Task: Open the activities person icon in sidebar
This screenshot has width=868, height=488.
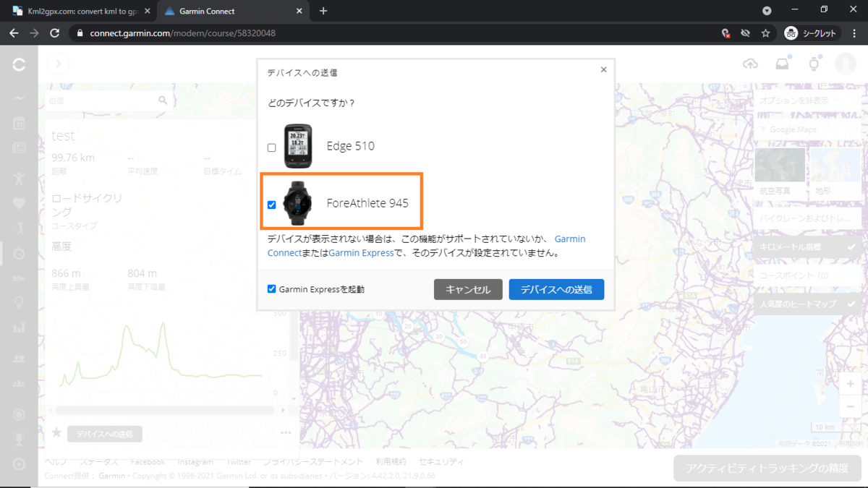Action: (x=20, y=177)
